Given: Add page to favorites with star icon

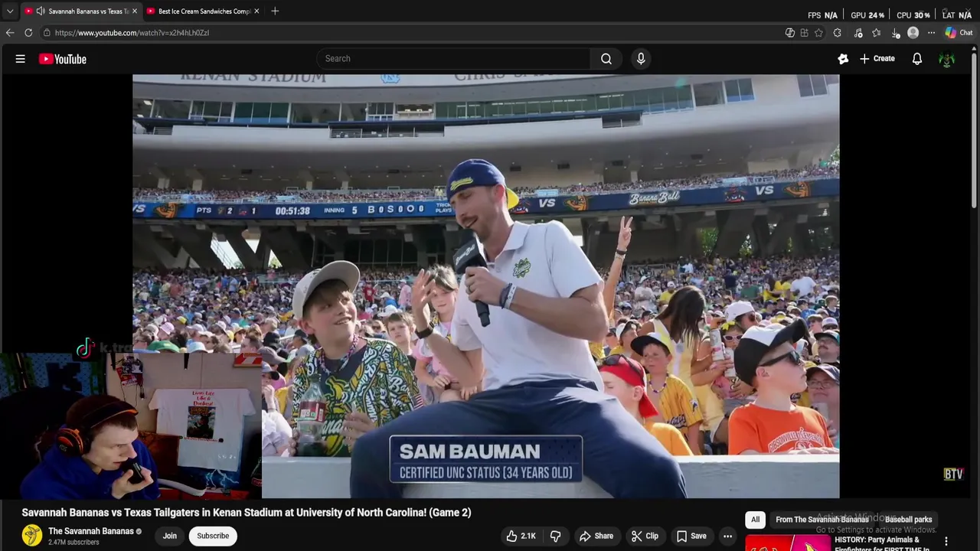Looking at the screenshot, I should pyautogui.click(x=818, y=33).
